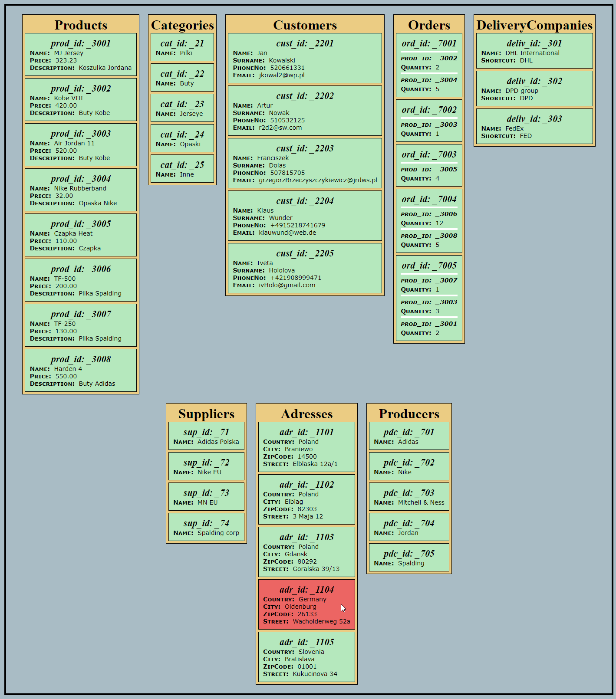Click email klauwund@web.de
Viewport: 616px width, 699px height.
pos(287,233)
